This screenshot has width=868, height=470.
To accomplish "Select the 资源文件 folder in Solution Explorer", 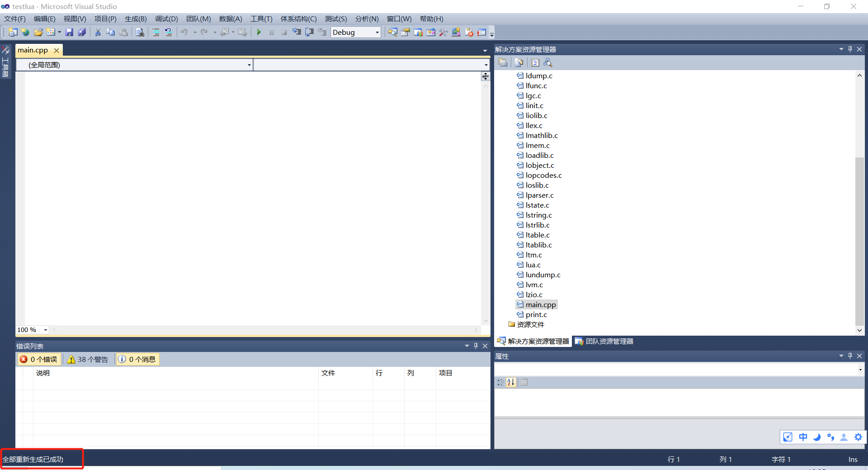I will pos(526,324).
